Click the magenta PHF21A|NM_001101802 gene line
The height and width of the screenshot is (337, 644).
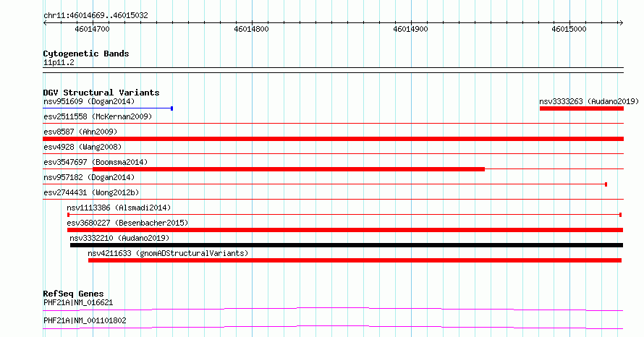333,327
